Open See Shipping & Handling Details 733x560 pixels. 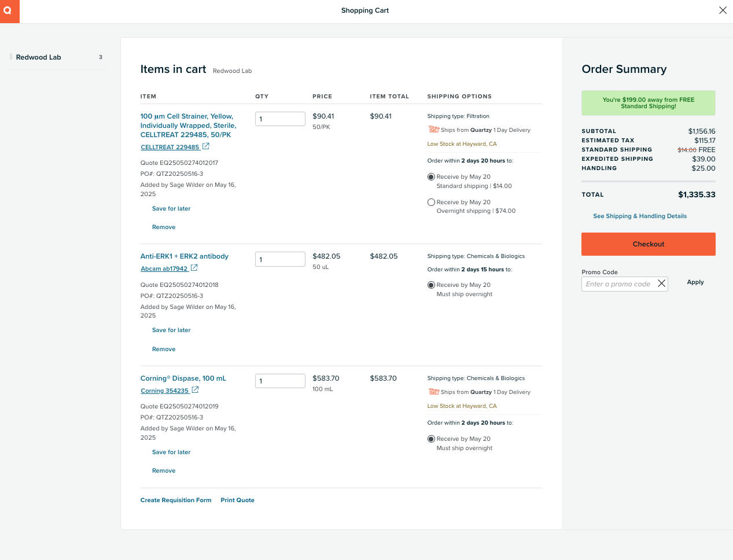coord(640,216)
